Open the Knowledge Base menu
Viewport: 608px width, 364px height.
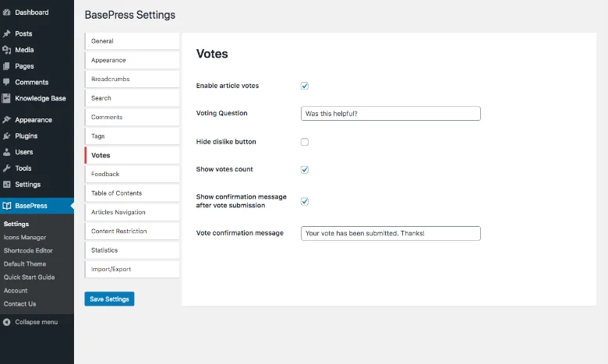41,98
